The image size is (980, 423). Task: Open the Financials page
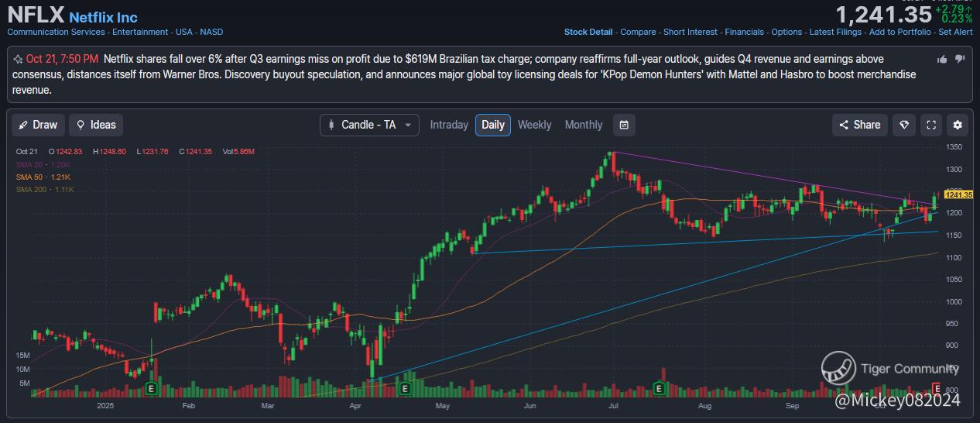pyautogui.click(x=744, y=32)
